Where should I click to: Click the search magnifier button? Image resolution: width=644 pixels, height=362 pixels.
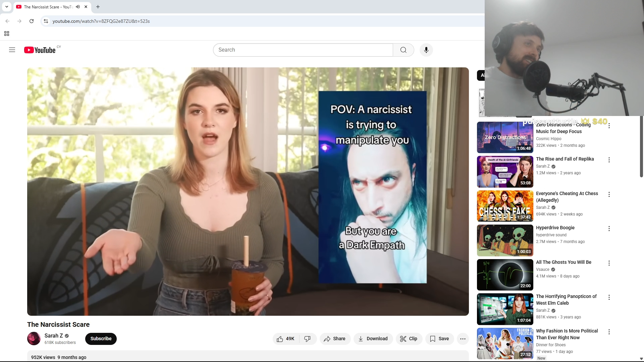pyautogui.click(x=404, y=50)
